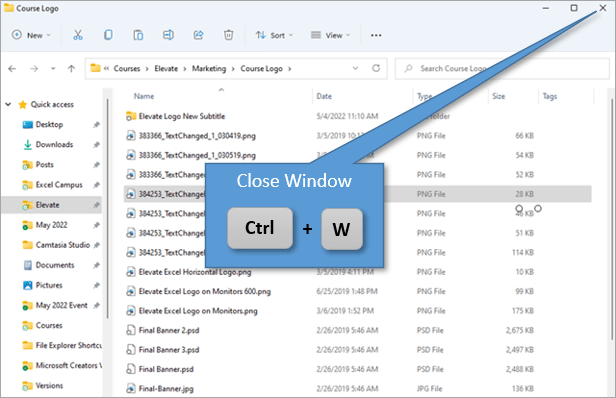Click the Share icon in toolbar
The image size is (616, 398).
click(x=198, y=35)
